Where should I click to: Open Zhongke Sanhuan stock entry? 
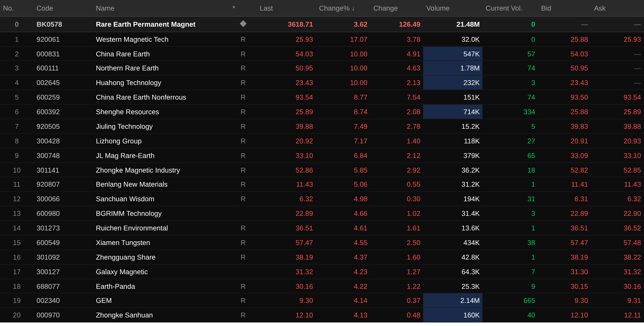[x=124, y=315]
